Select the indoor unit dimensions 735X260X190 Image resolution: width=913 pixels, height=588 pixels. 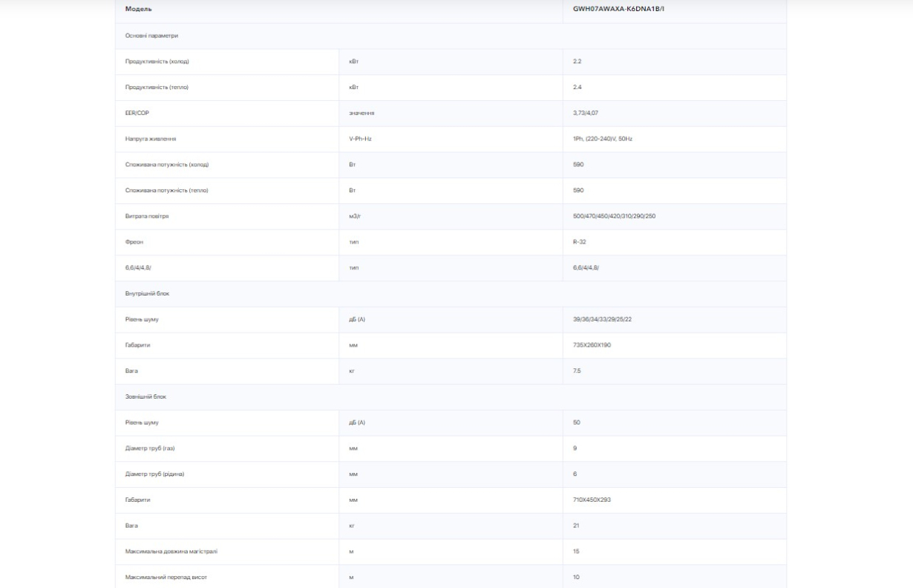pyautogui.click(x=592, y=345)
